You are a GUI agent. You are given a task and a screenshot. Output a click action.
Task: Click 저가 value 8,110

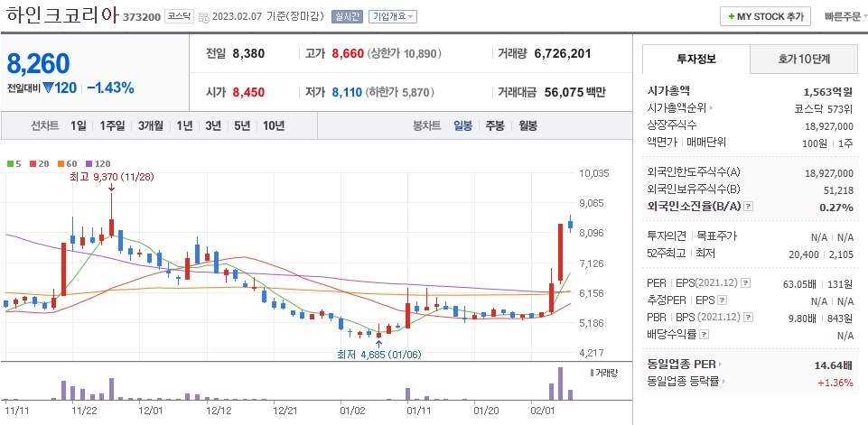click(x=348, y=92)
